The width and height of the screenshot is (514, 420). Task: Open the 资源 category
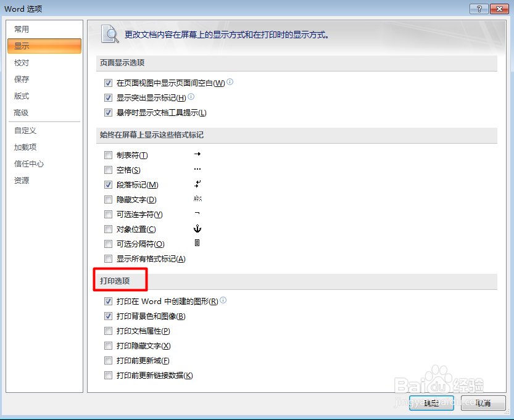coord(22,181)
